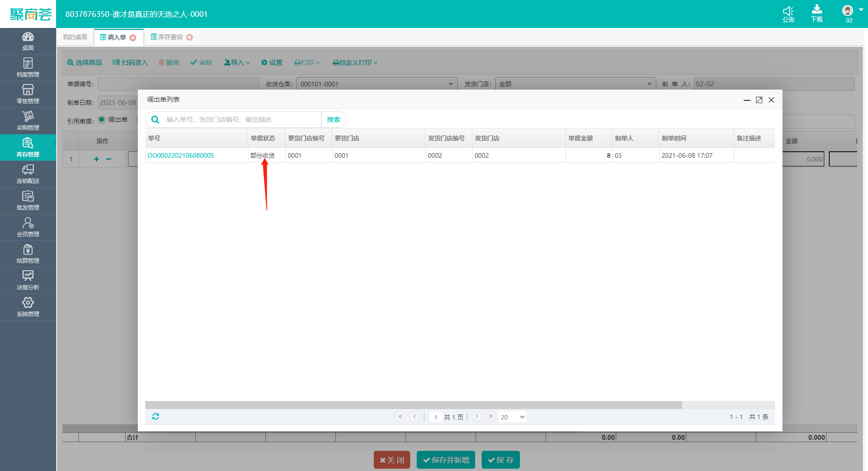Switch to 我的桌面 tab

[x=75, y=37]
